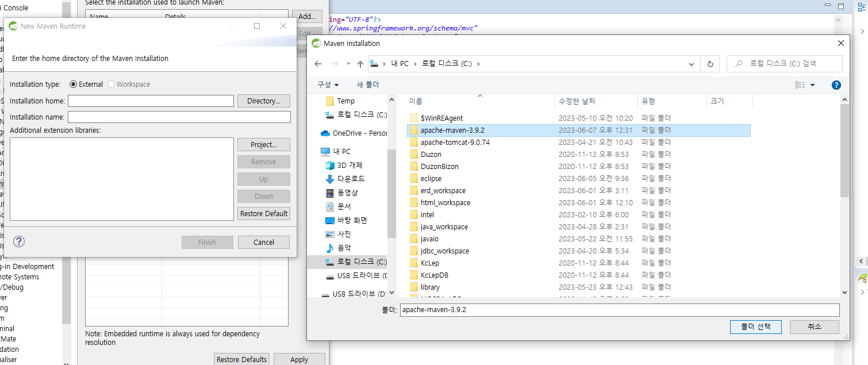Click the Add... button in Preferences

(307, 16)
